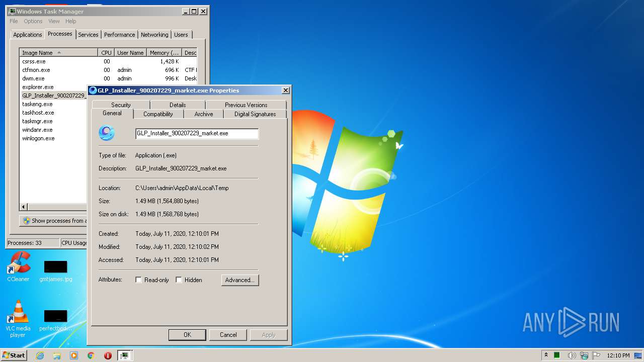Image resolution: width=644 pixels, height=362 pixels.
Task: Click the Properties title bar icon
Action: (93, 90)
